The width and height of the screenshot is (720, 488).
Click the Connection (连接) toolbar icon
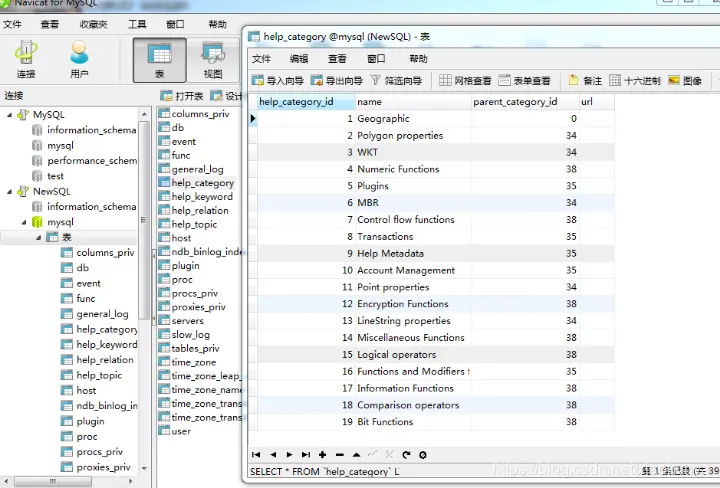[26, 59]
